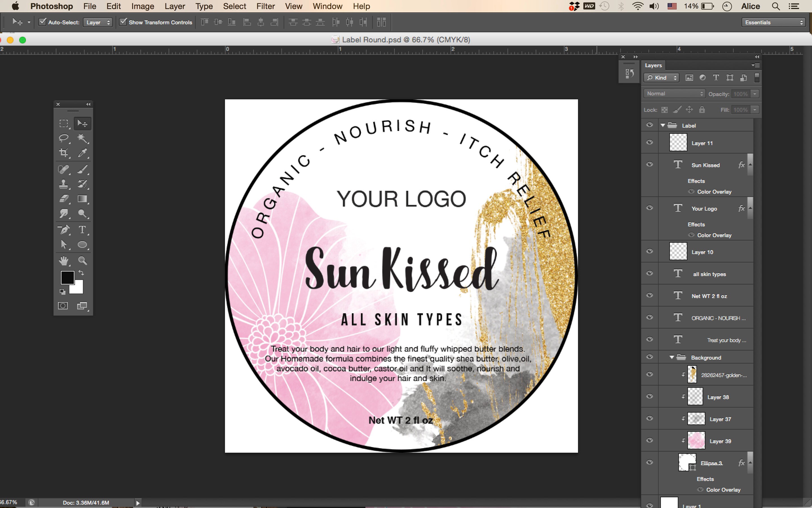
Task: Toggle the Auto-Select checkbox
Action: point(42,22)
